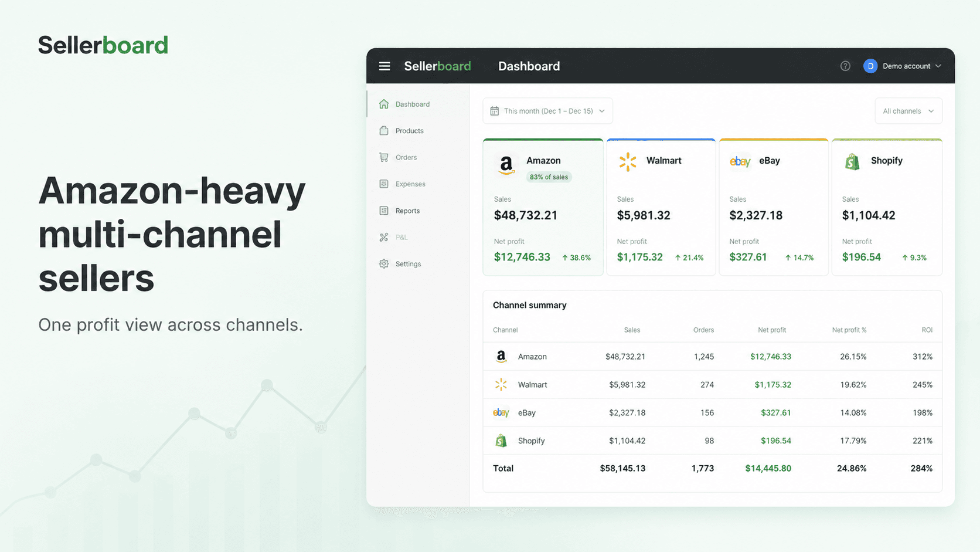Click Total ROI 284%

(x=921, y=468)
